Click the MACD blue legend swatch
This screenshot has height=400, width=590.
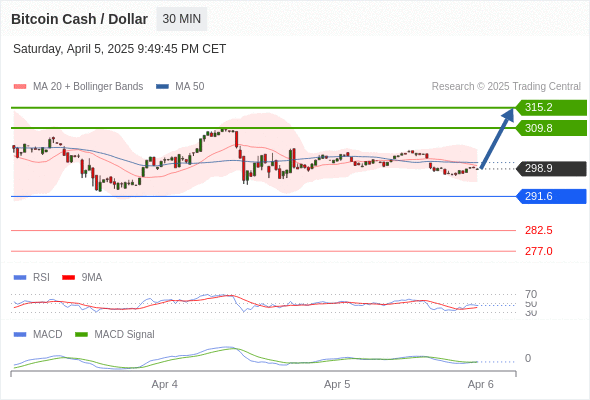(20, 335)
